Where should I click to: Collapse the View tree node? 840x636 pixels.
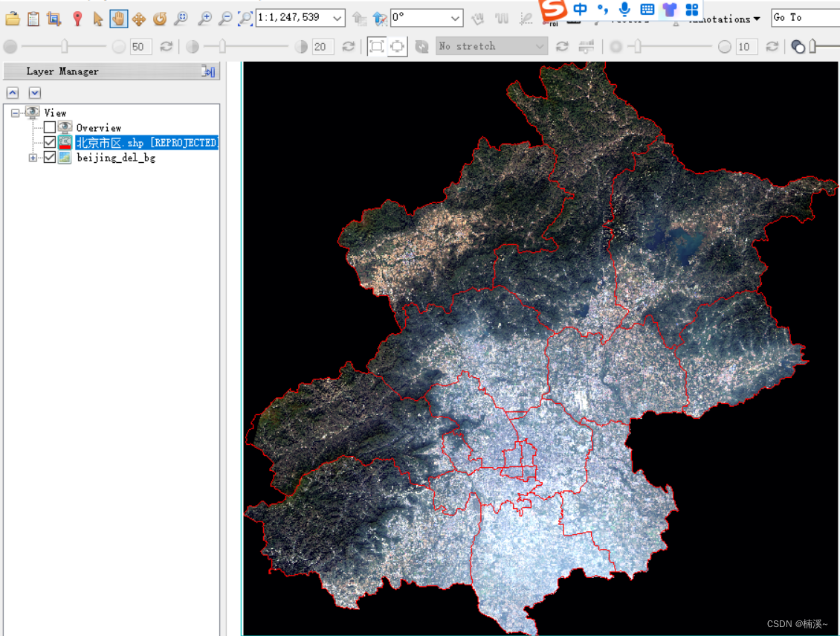15,112
